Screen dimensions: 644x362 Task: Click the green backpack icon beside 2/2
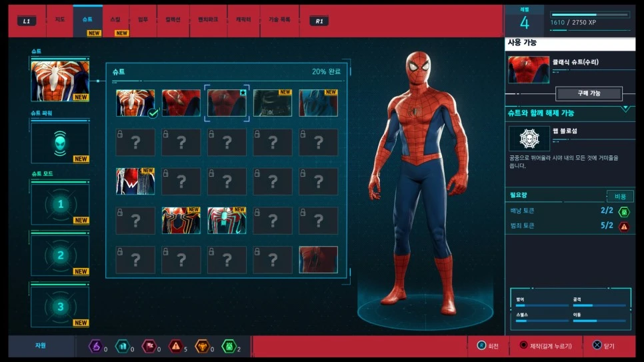[x=624, y=211]
